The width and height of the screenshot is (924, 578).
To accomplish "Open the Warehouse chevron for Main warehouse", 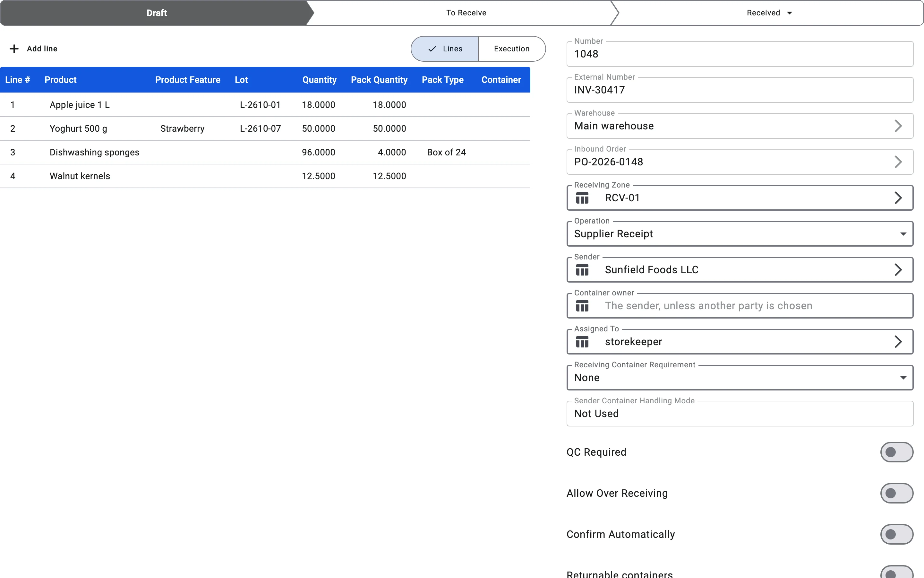I will tap(898, 126).
